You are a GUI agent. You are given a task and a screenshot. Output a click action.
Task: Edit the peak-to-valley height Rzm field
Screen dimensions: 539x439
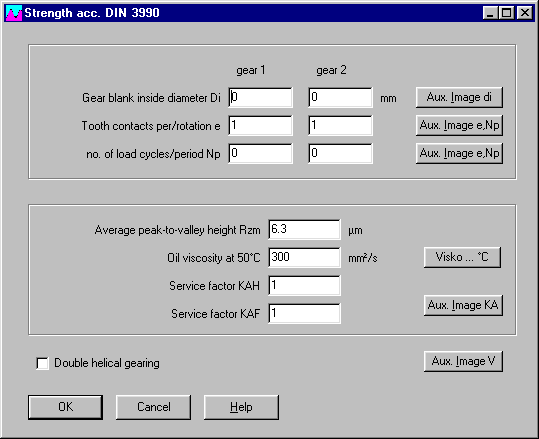pyautogui.click(x=305, y=230)
